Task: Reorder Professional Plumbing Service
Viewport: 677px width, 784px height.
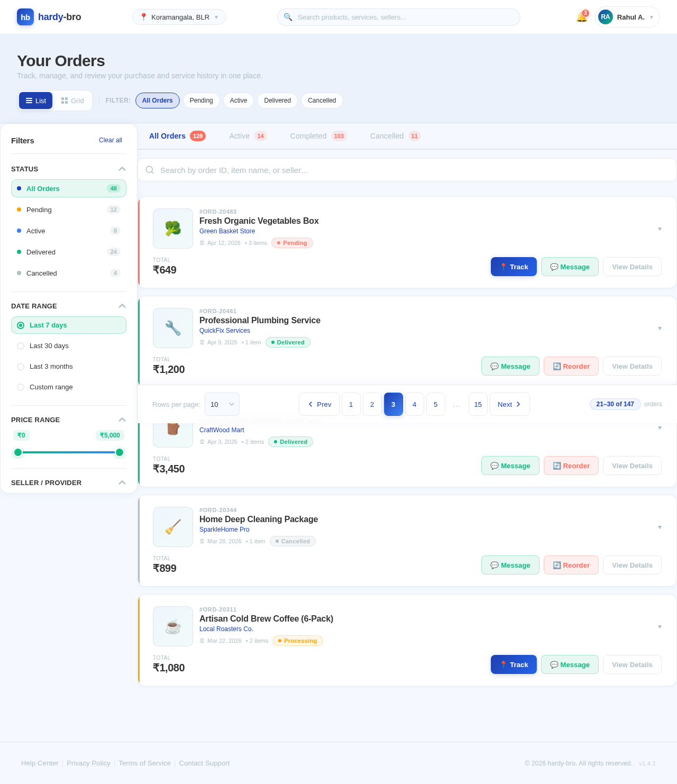Action: pyautogui.click(x=571, y=366)
